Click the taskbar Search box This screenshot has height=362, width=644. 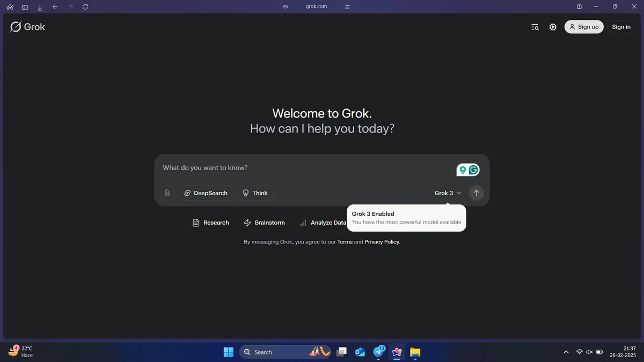tap(284, 352)
